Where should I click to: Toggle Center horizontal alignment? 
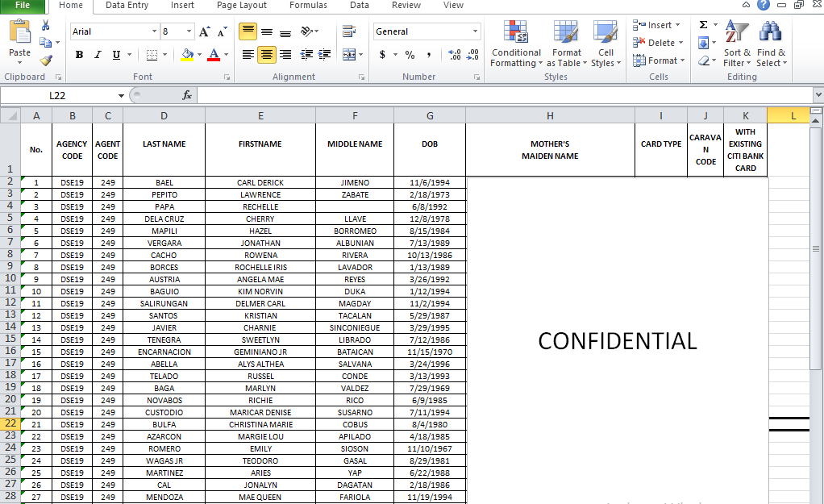pyautogui.click(x=267, y=54)
